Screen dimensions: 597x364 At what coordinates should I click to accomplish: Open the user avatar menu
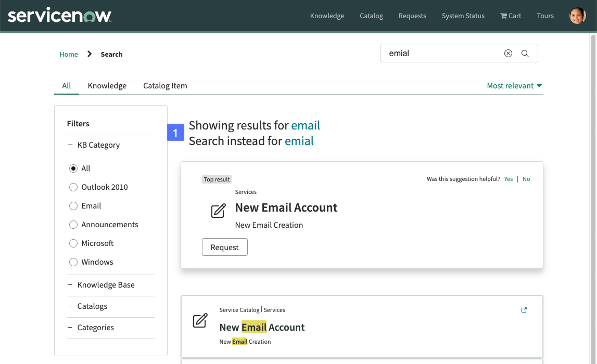click(577, 16)
